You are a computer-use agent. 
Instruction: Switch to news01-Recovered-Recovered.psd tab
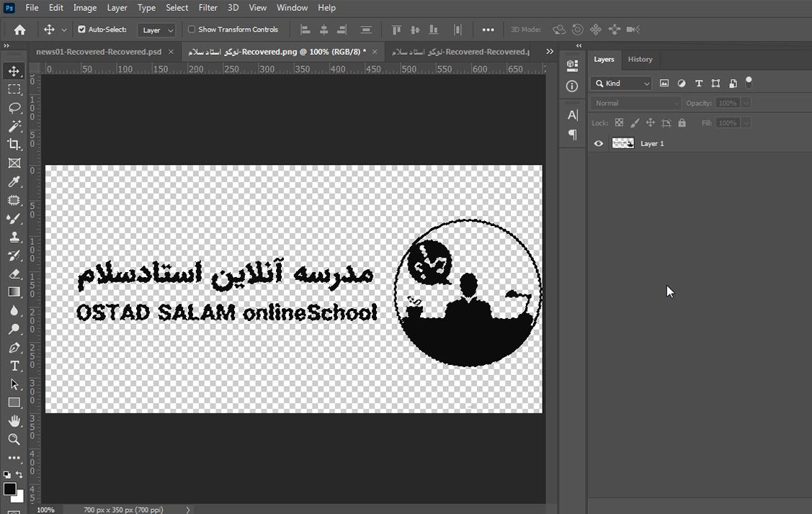pos(99,52)
